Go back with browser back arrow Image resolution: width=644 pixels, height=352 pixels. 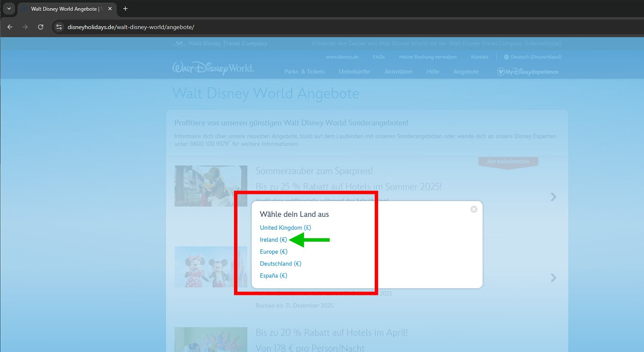[x=10, y=27]
